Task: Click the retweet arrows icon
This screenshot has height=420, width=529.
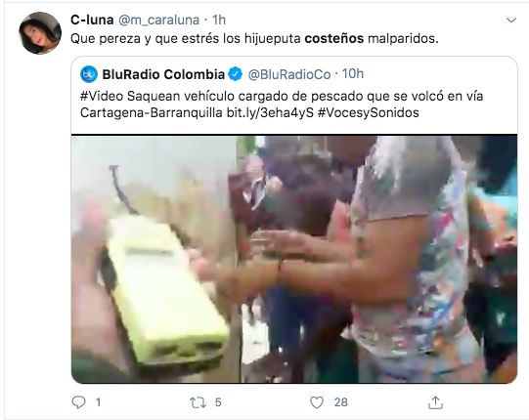Action: point(198,402)
